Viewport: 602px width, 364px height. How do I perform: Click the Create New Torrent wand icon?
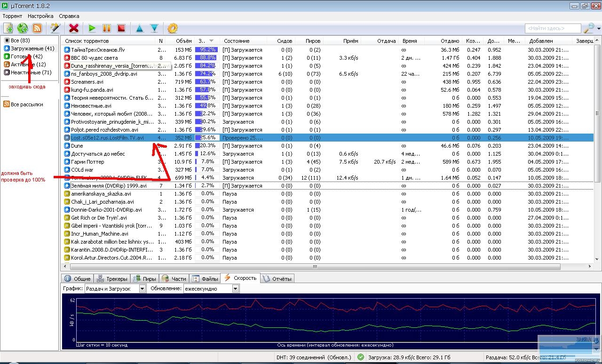point(55,28)
